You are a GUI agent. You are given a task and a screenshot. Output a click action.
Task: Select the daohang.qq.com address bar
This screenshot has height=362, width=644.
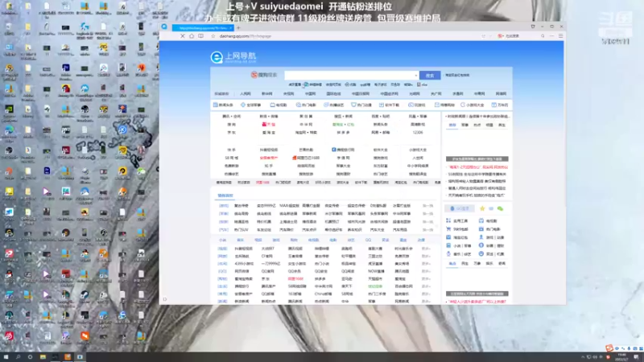(x=246, y=36)
